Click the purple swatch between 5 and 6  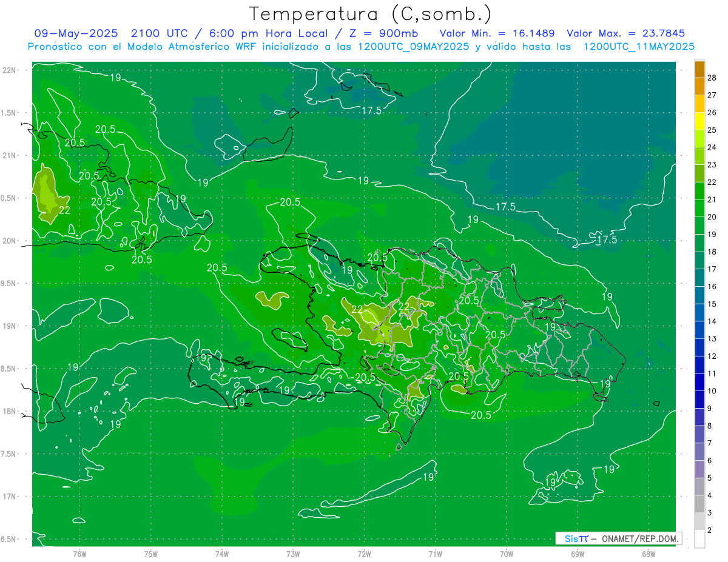pos(699,469)
